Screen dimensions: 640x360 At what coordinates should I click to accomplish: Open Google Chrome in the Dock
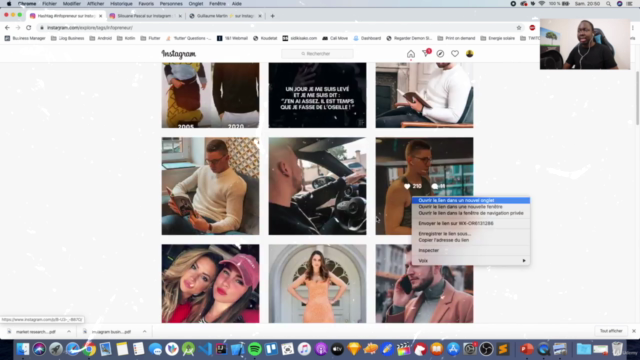click(89, 349)
